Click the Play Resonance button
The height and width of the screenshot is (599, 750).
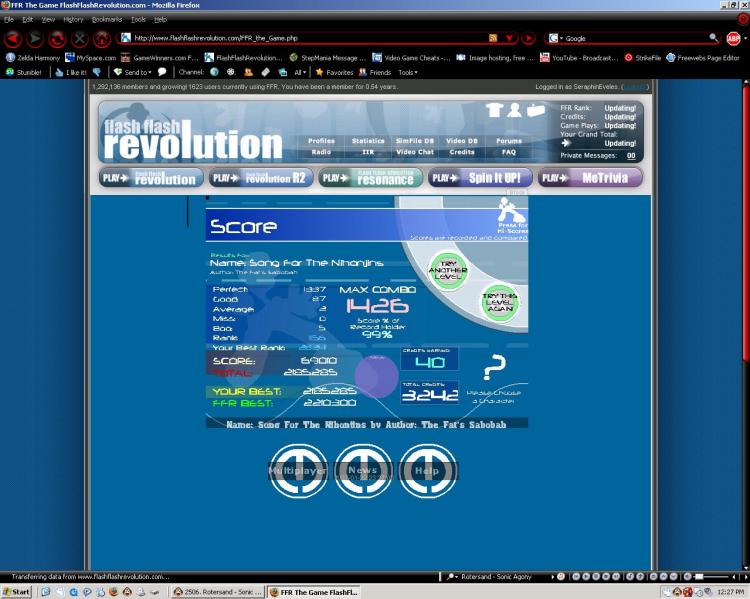[x=371, y=178]
